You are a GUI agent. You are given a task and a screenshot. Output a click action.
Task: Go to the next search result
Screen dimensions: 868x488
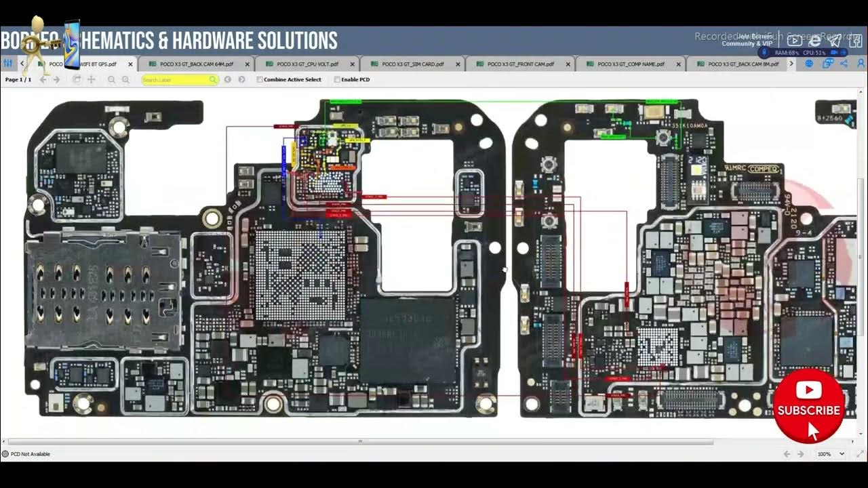pyautogui.click(x=241, y=79)
